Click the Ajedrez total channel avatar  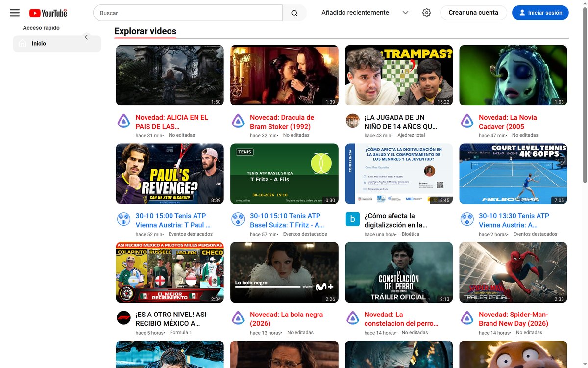[x=353, y=121]
